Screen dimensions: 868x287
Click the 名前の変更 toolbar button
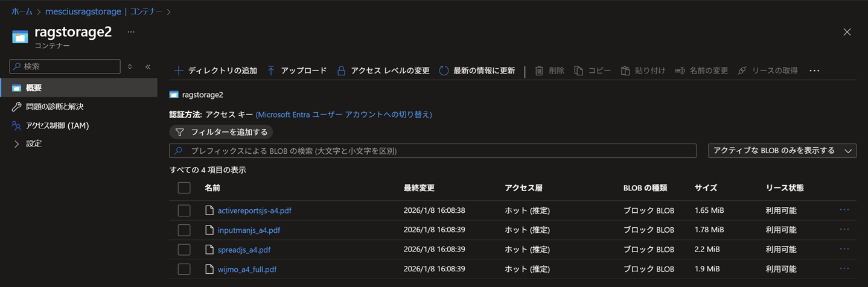(x=701, y=71)
